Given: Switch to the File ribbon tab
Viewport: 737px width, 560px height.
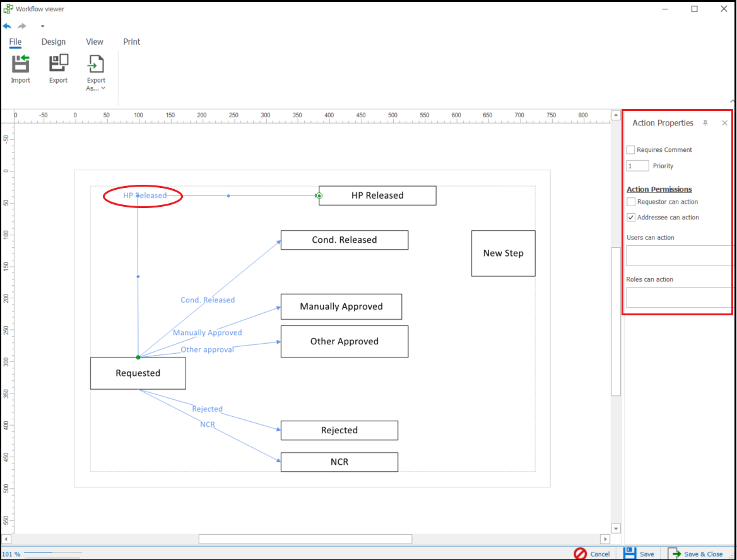Looking at the screenshot, I should pyautogui.click(x=15, y=42).
